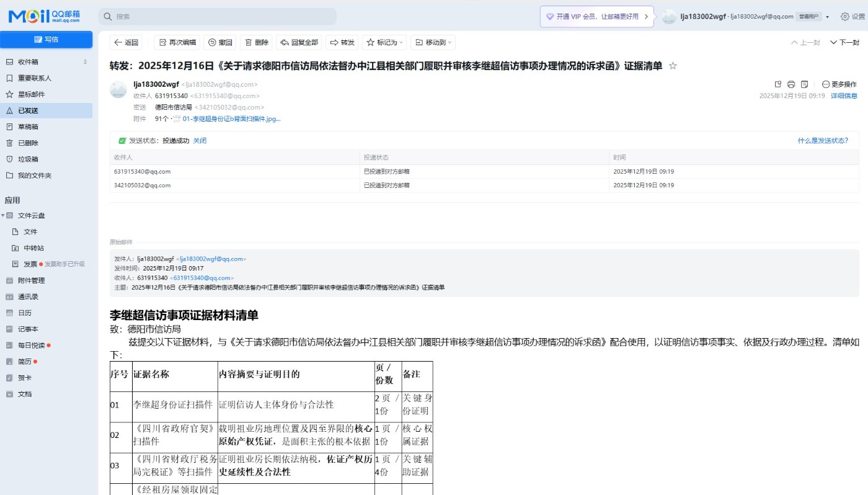The width and height of the screenshot is (868, 495).
Task: Open the account dropdown arrow
Action: coord(827,17)
